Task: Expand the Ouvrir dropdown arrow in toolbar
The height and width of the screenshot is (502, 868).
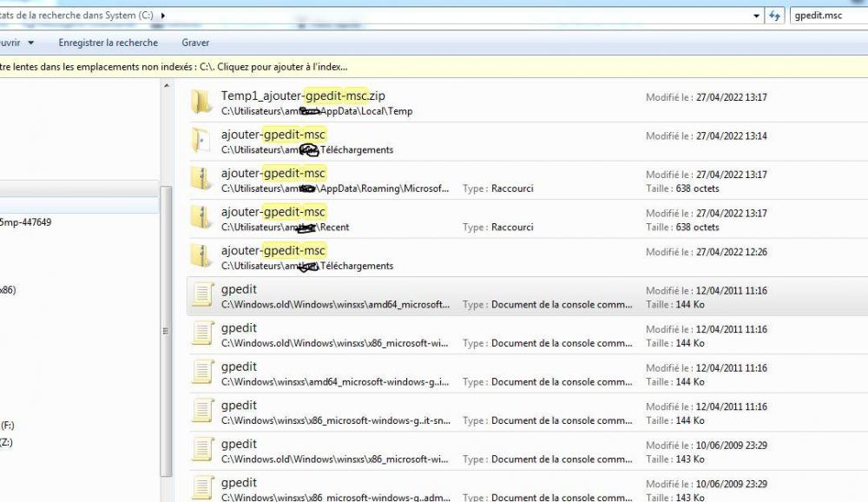Action: click(31, 43)
